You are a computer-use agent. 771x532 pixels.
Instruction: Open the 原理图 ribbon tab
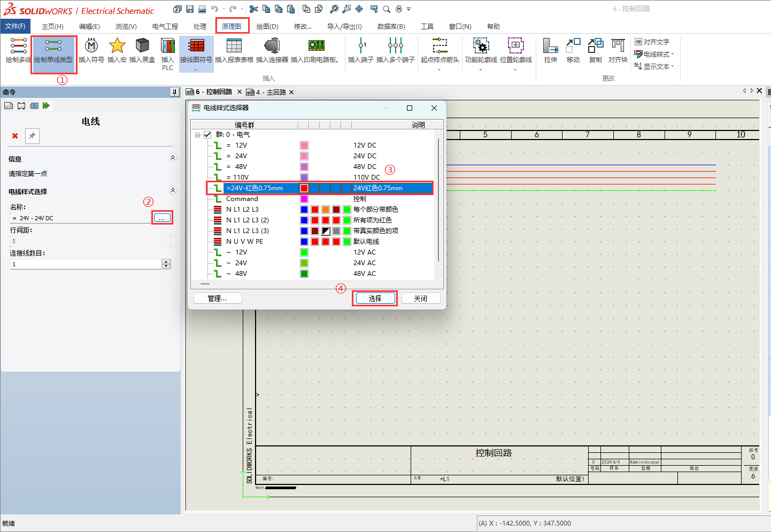point(232,26)
